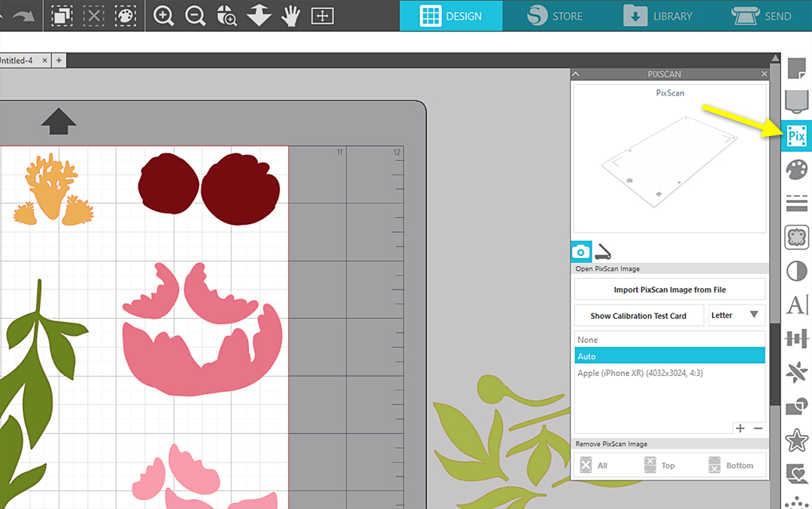Select the camera source in PixScan panel
Viewport: 812px width, 509px height.
(581, 252)
